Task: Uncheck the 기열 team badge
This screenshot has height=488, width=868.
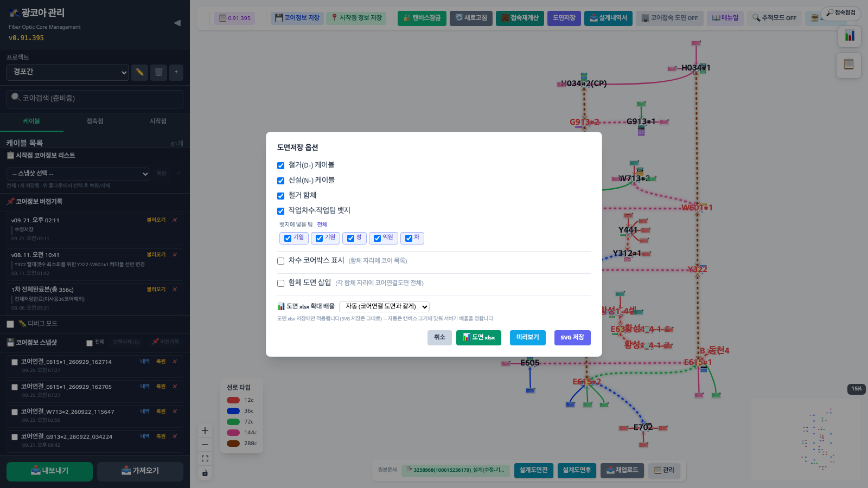Action: click(x=288, y=238)
